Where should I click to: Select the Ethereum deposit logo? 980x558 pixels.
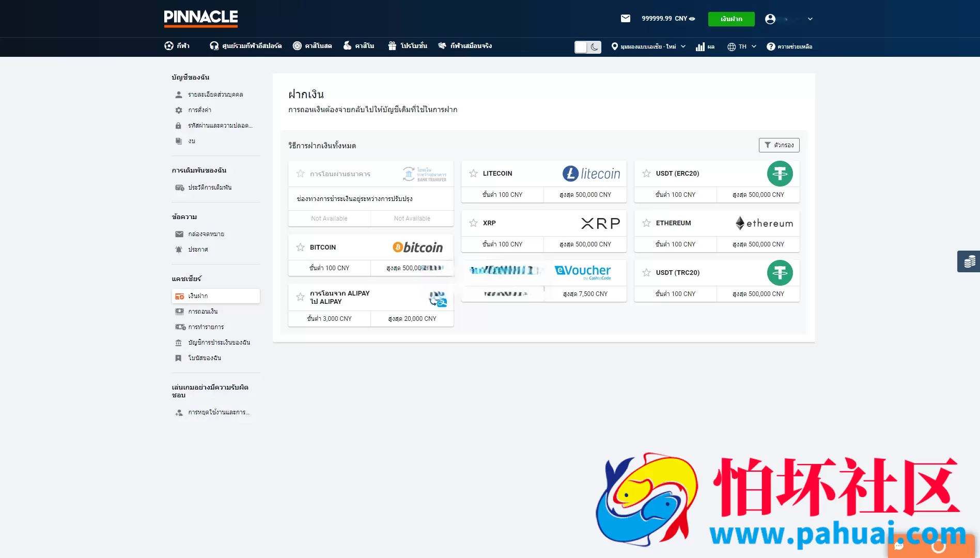764,223
